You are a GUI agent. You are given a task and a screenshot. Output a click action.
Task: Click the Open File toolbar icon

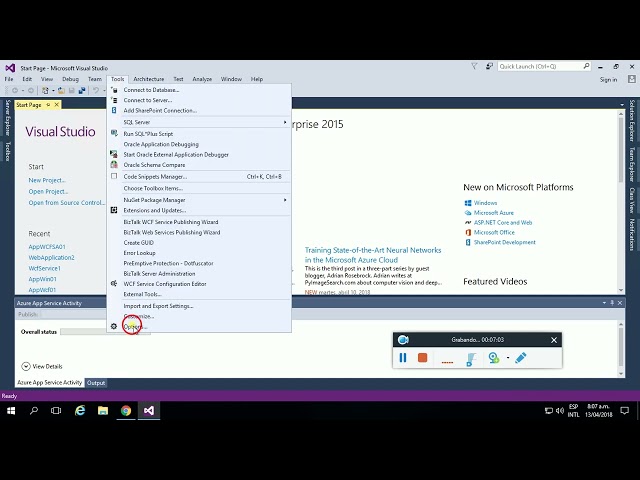[61, 90]
